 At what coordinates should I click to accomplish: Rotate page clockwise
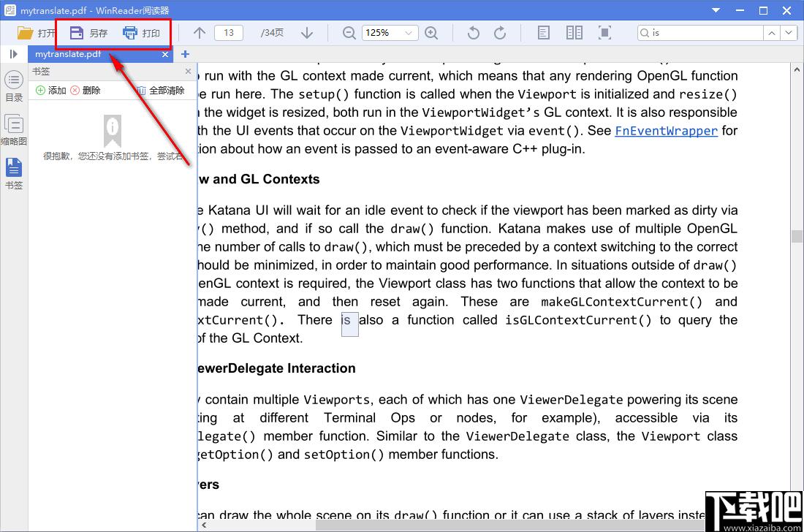click(500, 33)
